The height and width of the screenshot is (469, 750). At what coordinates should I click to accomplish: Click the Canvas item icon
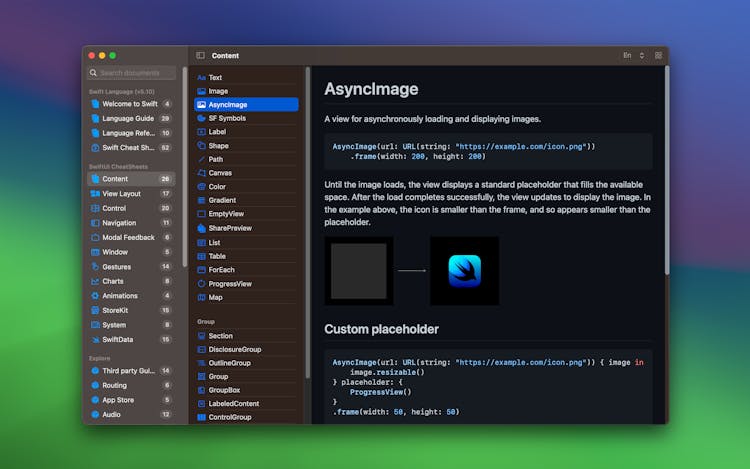[201, 173]
